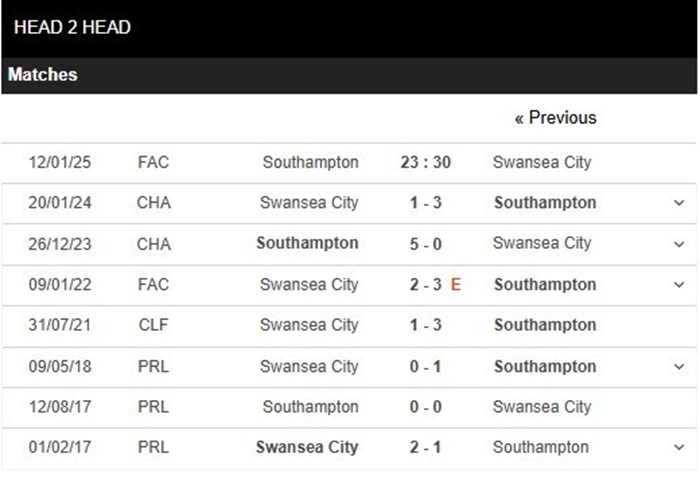This screenshot has width=700, height=481.
Task: Select the CLF competition label
Action: point(154,325)
